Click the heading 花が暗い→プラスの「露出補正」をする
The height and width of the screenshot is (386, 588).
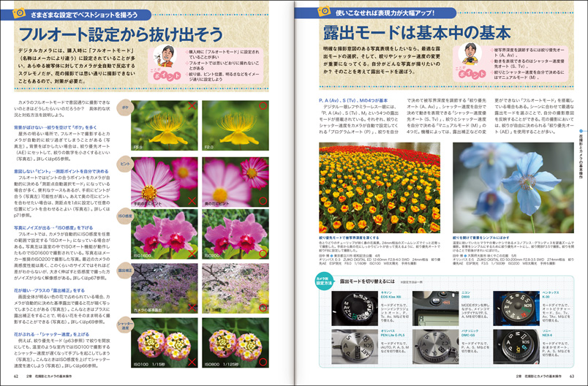coord(50,290)
